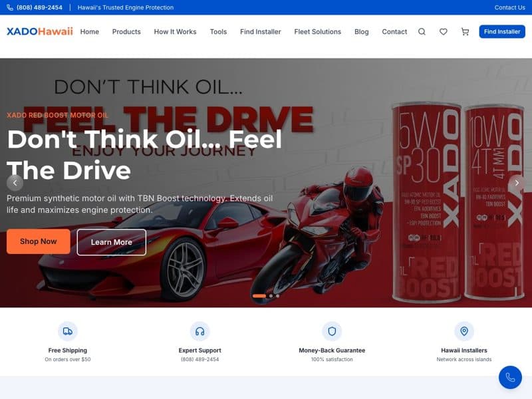Click the "Free Shipping" heading
The height and width of the screenshot is (399, 532).
[68, 350]
